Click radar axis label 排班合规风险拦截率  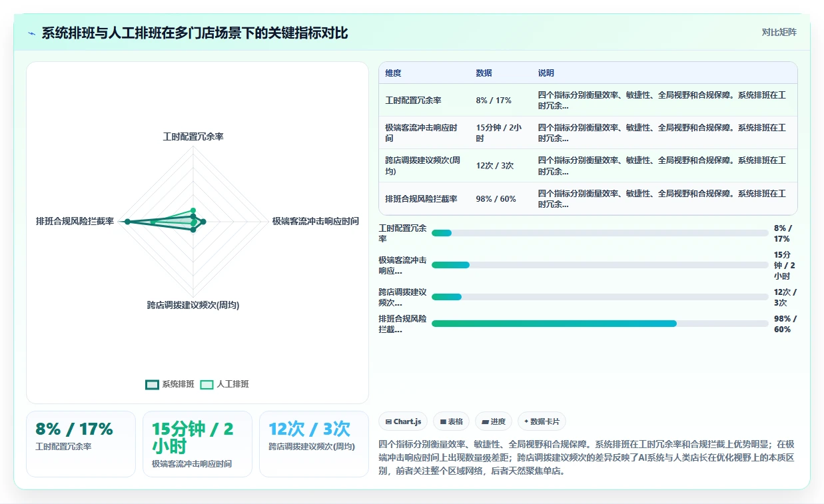click(75, 221)
